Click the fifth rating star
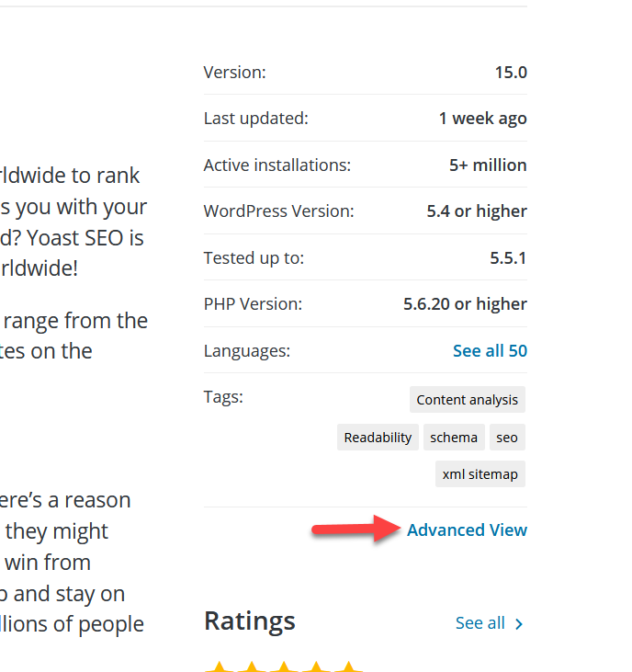 [348, 666]
